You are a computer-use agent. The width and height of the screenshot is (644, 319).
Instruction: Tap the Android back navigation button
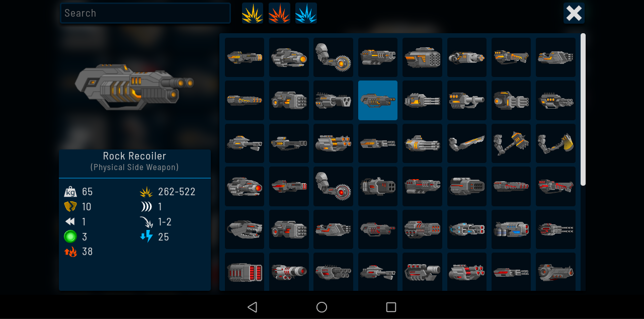tap(253, 307)
